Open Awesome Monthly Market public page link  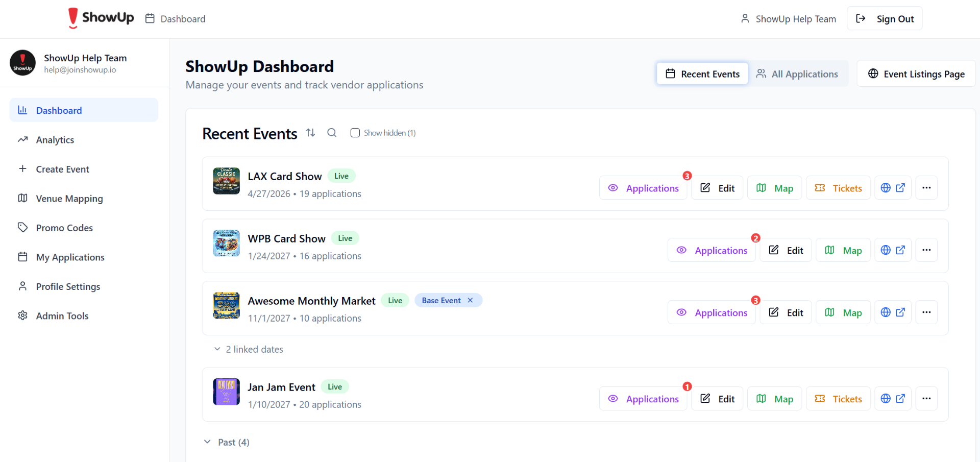point(893,312)
